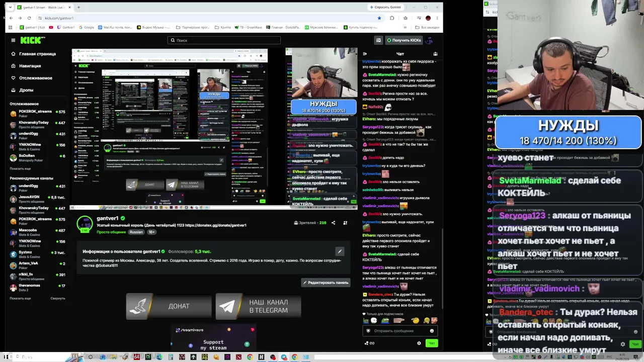The image size is (644, 362).
Task: Open Дропы in the sidebar
Action: tap(22, 90)
